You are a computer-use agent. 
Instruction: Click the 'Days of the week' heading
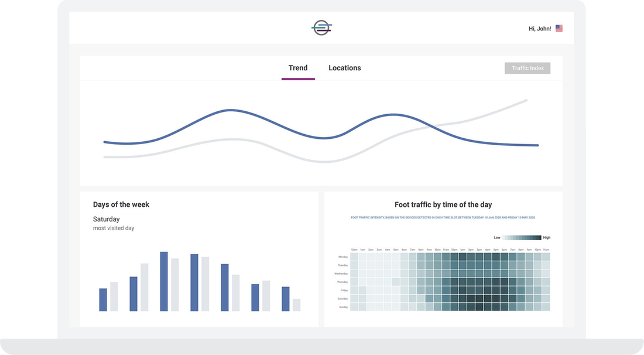pos(121,204)
